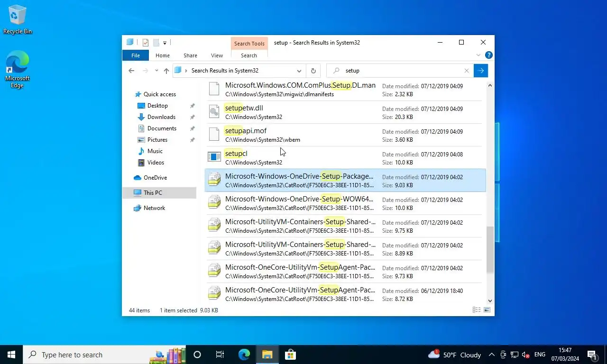Click the results list scrollbar thumb
The image size is (607, 364).
tap(490, 250)
